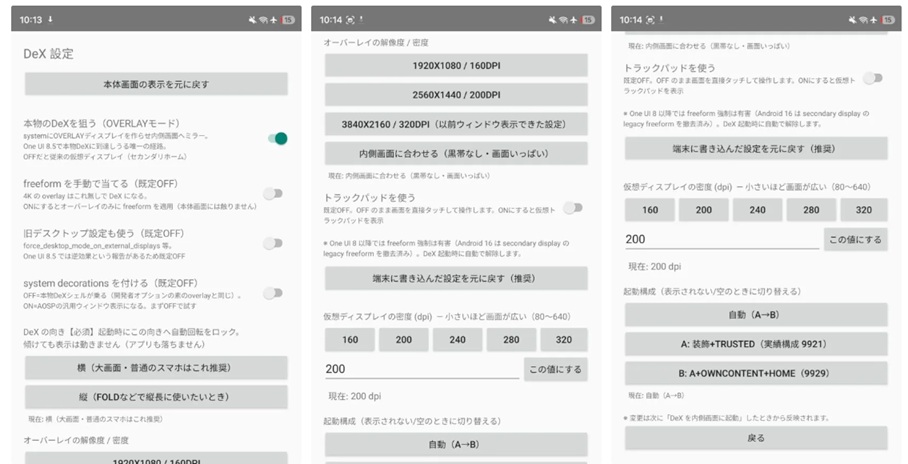Tap screen capture icon in right status bar
This screenshot has width=908, height=464.
(x=650, y=20)
